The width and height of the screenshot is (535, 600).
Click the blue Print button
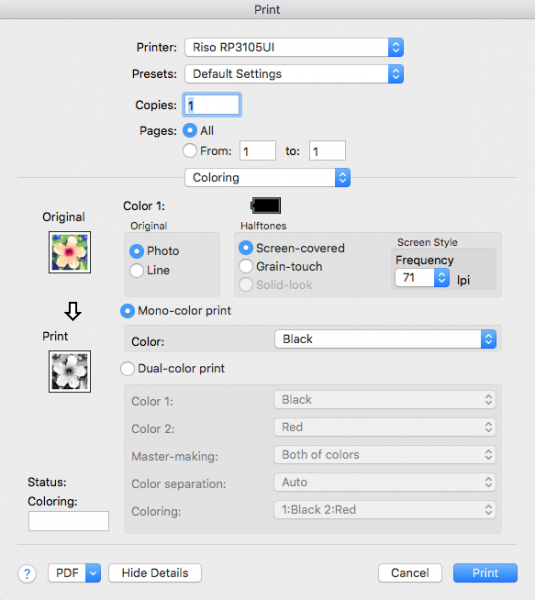tap(485, 573)
